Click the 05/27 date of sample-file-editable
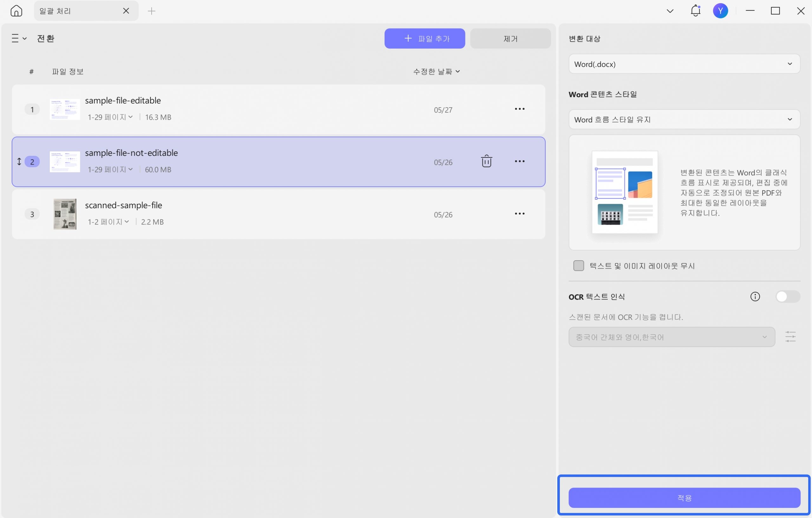Image resolution: width=812 pixels, height=518 pixels. [443, 110]
